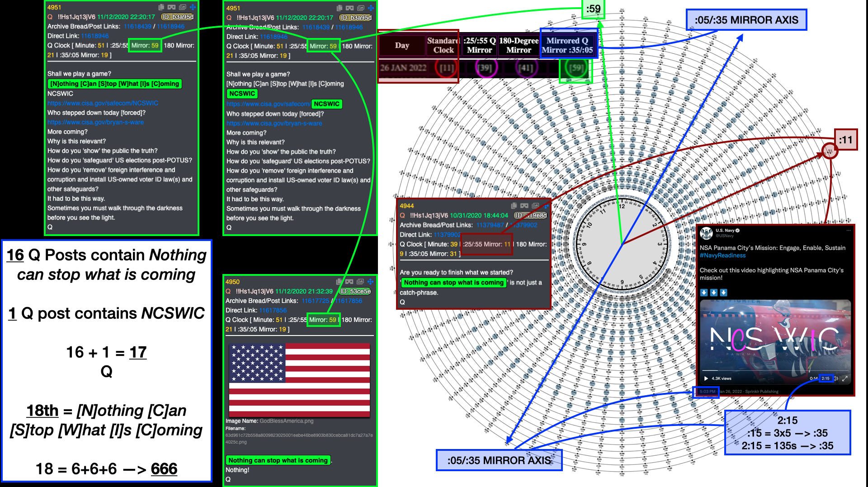Click the 5:03 PM timestamp on the tweet
The width and height of the screenshot is (868, 487).
[708, 392]
